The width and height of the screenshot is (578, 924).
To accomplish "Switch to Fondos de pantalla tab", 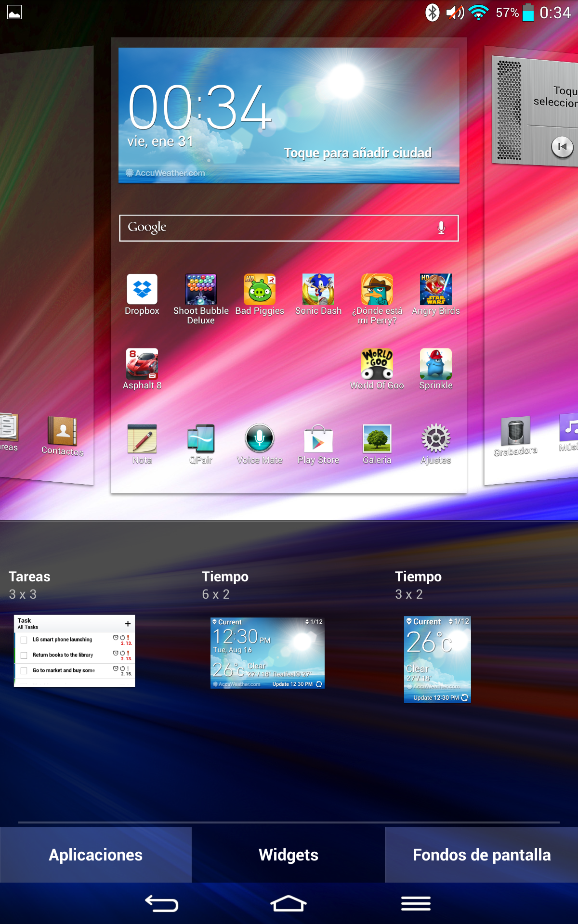I will click(x=482, y=855).
